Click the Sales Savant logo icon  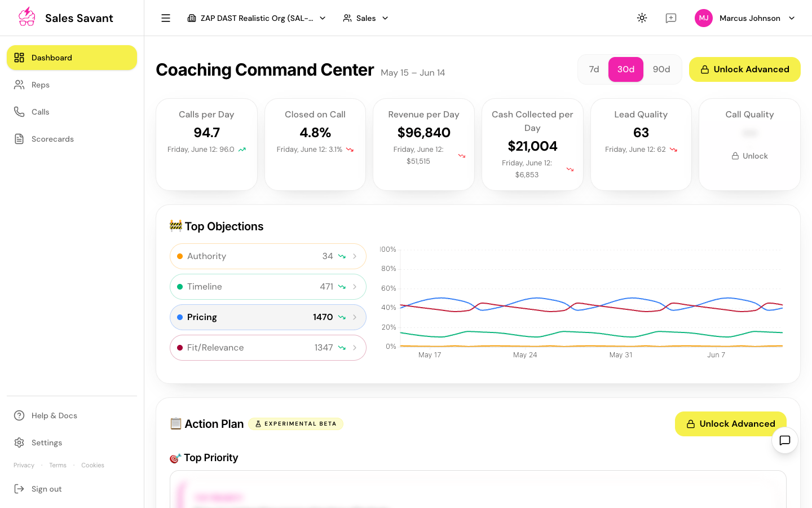click(x=27, y=17)
